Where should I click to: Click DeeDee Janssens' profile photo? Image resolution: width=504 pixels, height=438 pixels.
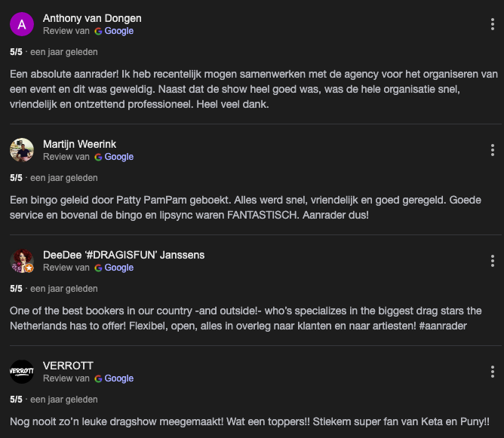coord(22,261)
